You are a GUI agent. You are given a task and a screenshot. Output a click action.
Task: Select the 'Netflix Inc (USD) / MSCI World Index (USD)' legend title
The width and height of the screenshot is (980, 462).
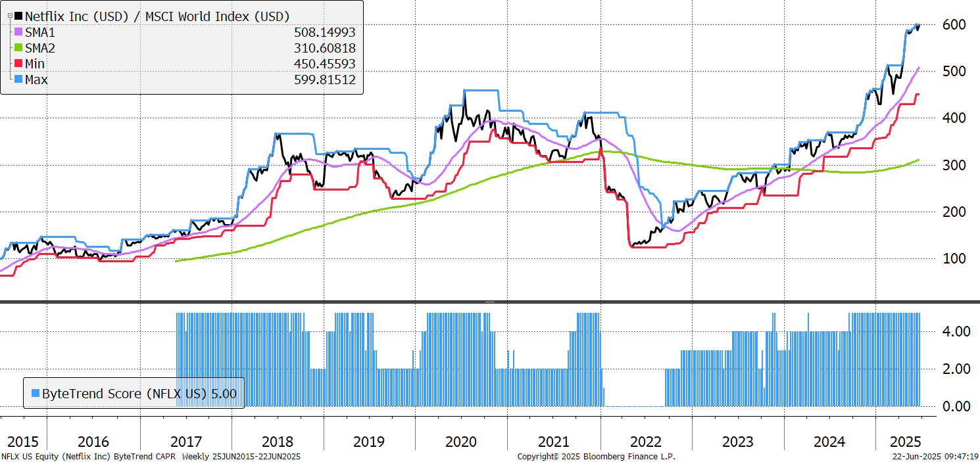point(157,16)
